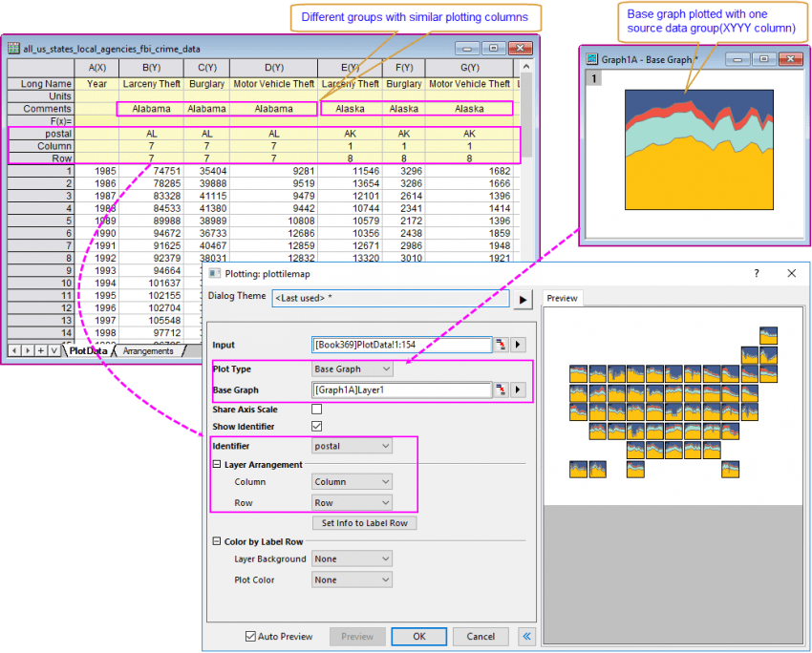This screenshot has width=812, height=653.
Task: Open the Plot Type dropdown
Action: point(353,369)
